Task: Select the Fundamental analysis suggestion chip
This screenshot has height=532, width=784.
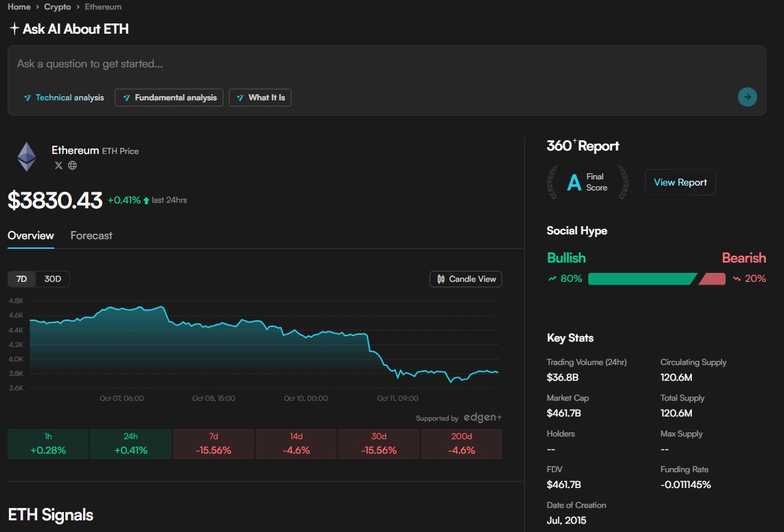Action: 168,97
